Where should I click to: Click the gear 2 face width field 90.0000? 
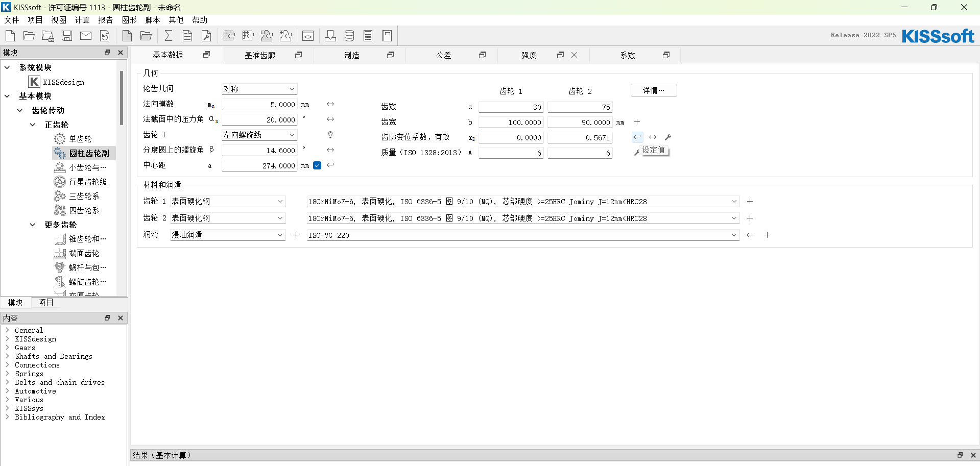[x=580, y=122]
